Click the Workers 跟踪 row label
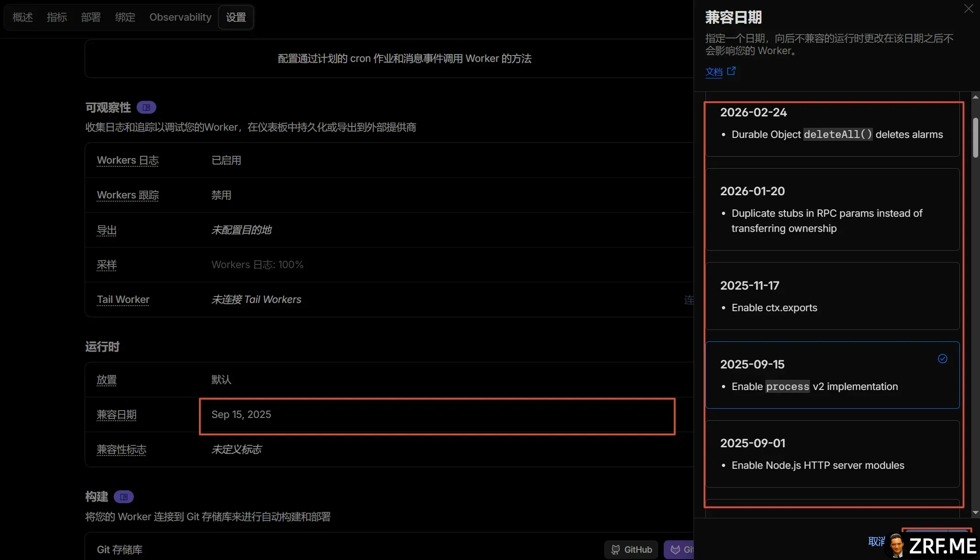The width and height of the screenshot is (980, 560). click(128, 195)
